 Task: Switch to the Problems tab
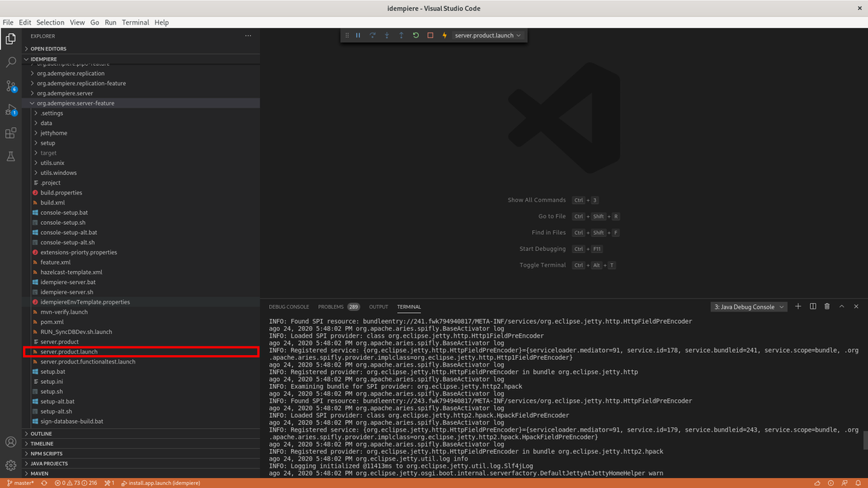331,307
